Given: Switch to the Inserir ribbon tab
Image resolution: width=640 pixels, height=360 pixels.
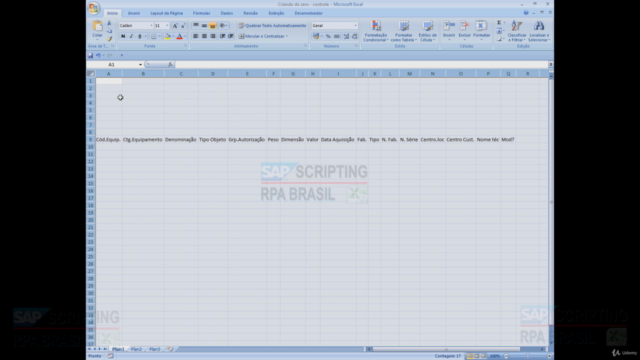Looking at the screenshot, I should tap(134, 13).
